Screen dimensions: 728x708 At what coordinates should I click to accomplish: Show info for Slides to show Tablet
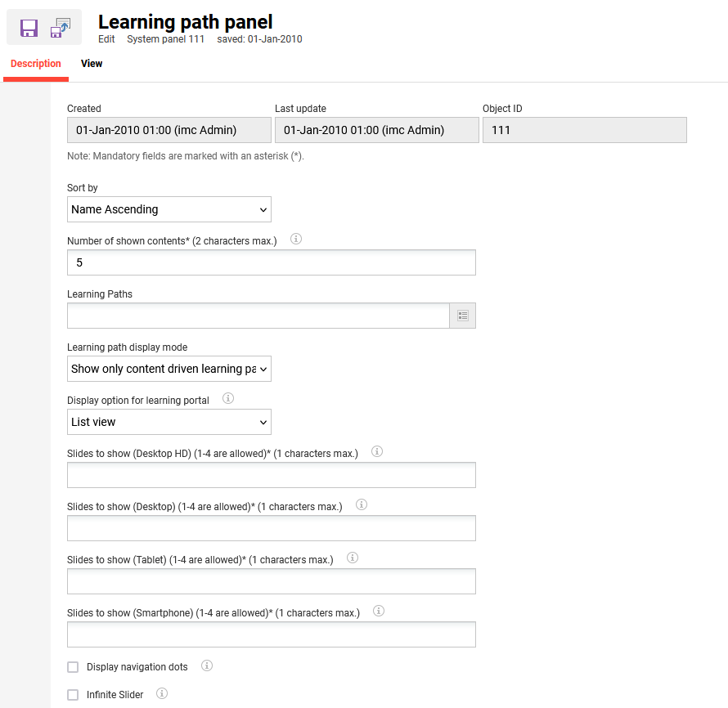[x=353, y=558]
